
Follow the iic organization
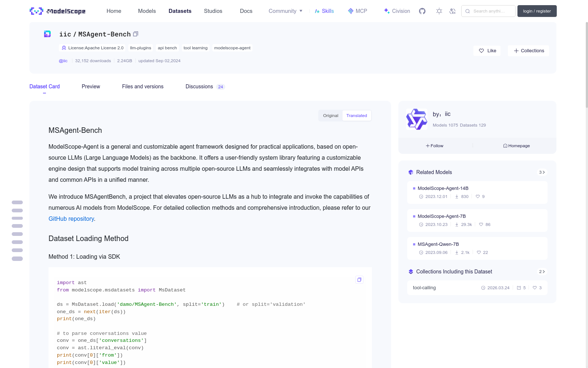(x=435, y=146)
